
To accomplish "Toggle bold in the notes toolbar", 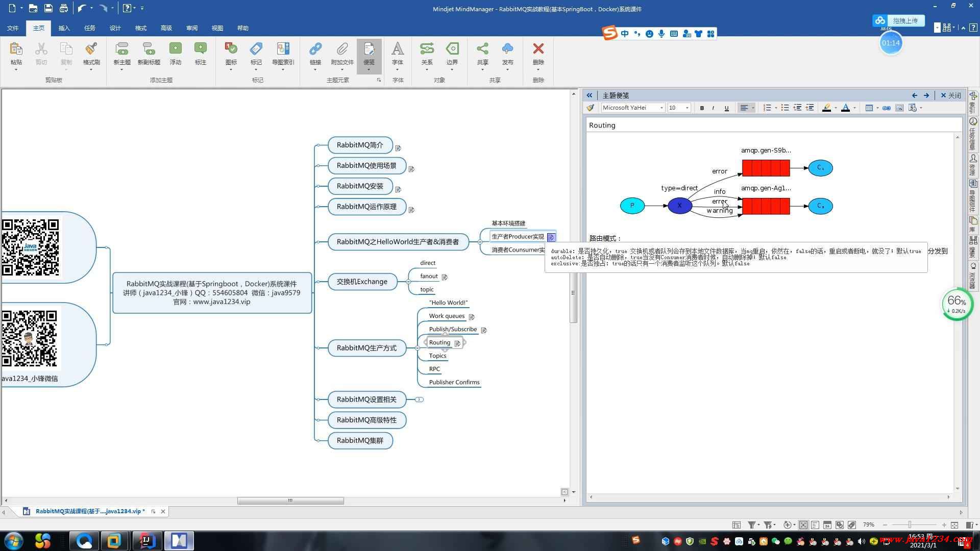I will point(702,108).
